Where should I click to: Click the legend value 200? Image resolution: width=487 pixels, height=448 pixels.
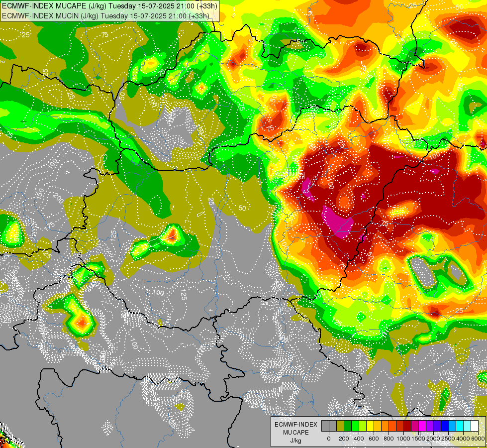(344, 439)
